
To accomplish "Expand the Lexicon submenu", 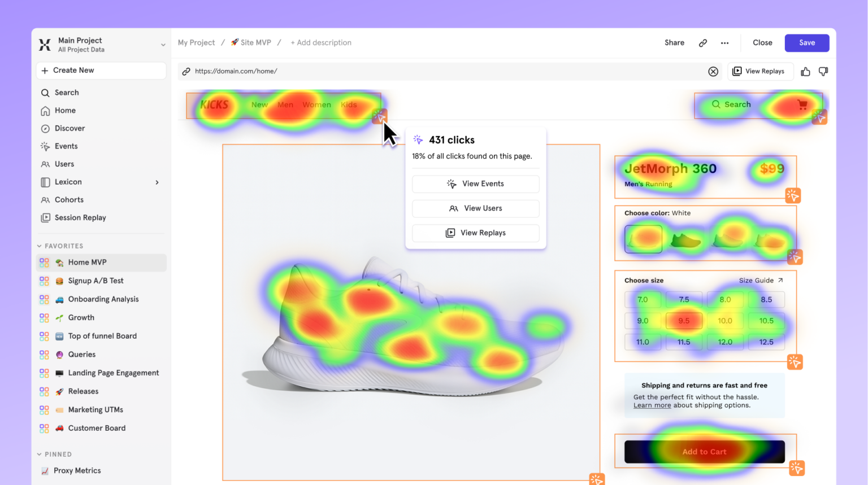I will click(x=157, y=182).
